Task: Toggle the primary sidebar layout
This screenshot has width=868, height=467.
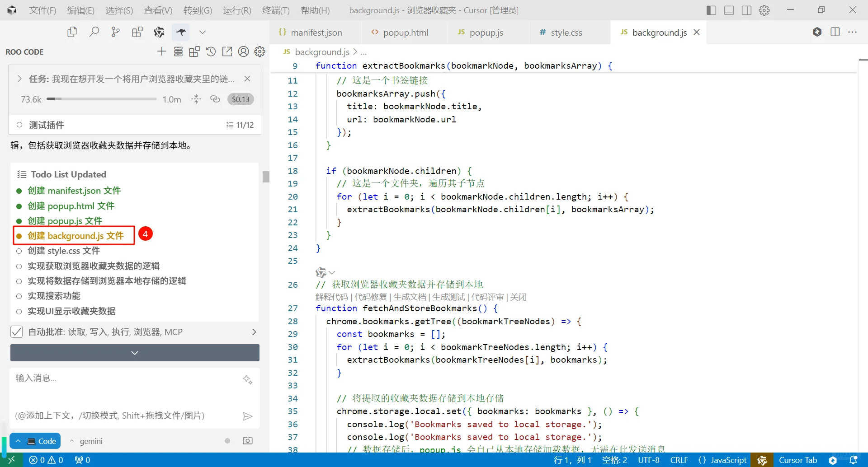Action: point(711,10)
